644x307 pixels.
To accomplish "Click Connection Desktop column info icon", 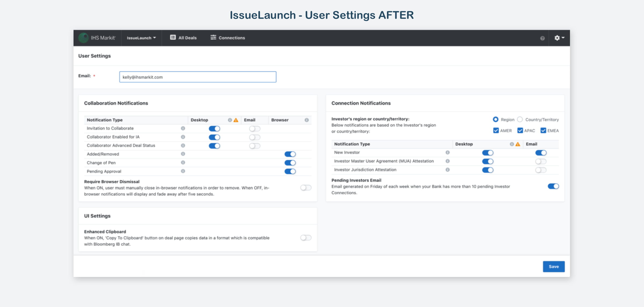I will [x=512, y=144].
